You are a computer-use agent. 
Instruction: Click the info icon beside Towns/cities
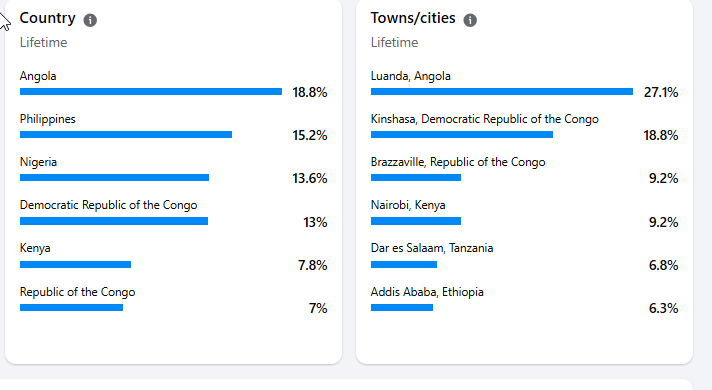coord(470,20)
